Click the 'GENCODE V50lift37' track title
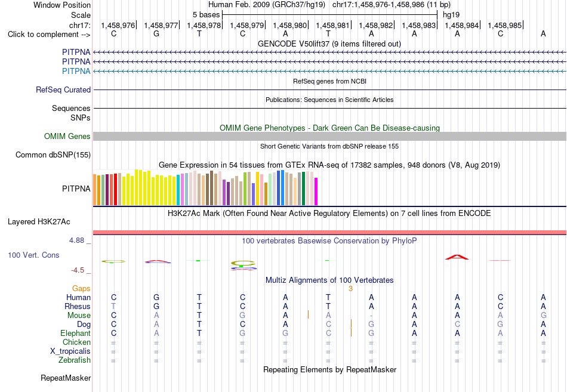 tap(329, 44)
